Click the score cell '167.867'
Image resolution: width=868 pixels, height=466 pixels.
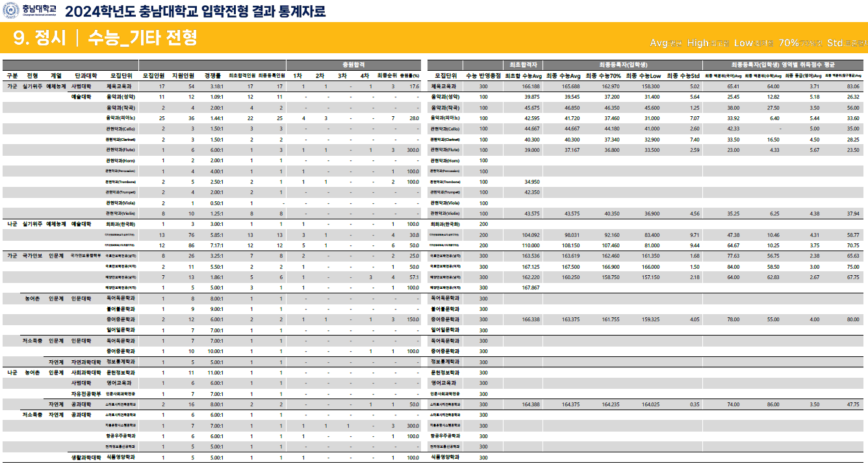point(531,288)
